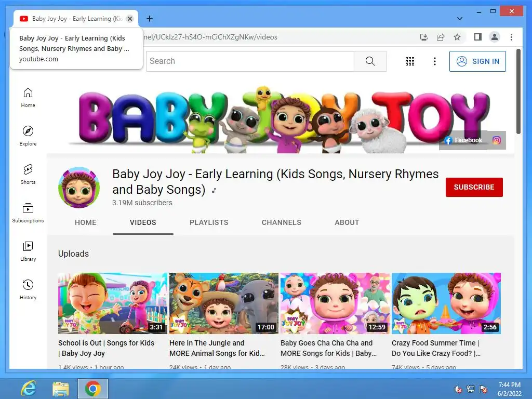This screenshot has width=532, height=399.
Task: Open Here In The Jungle thumbnail
Action: click(224, 303)
